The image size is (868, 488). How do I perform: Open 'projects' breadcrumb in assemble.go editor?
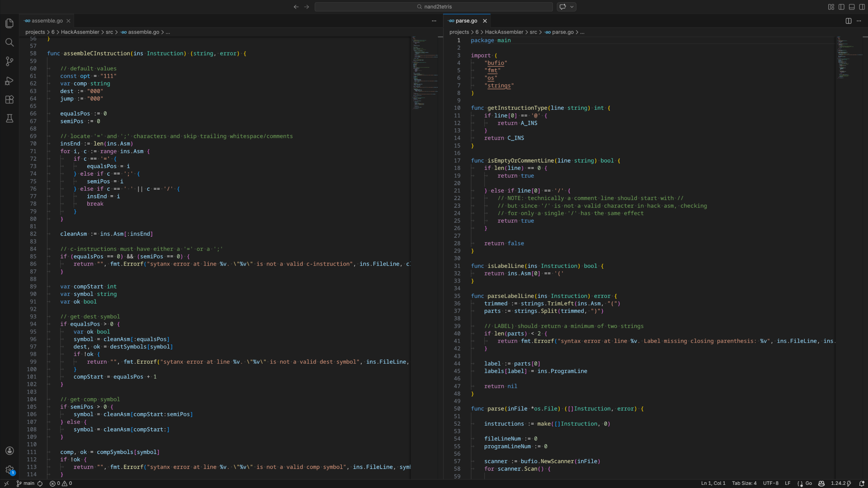[x=35, y=32]
